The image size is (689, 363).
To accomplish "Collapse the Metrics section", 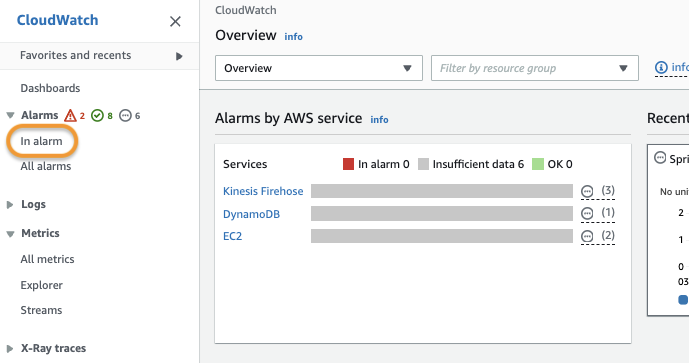I will click(11, 234).
